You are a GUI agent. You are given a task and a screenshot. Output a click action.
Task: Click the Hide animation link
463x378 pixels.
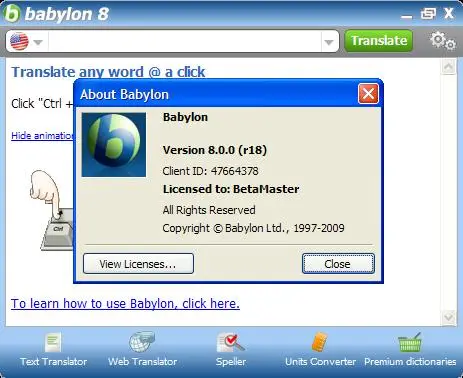click(42, 136)
